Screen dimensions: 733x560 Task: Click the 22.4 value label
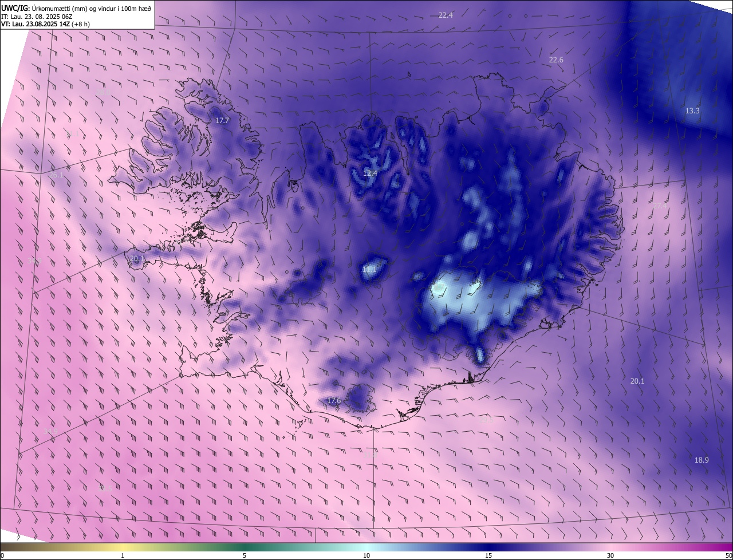coord(446,15)
